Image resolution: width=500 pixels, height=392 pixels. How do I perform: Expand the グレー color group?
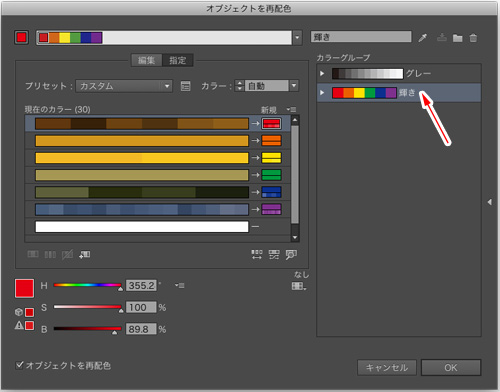click(322, 73)
